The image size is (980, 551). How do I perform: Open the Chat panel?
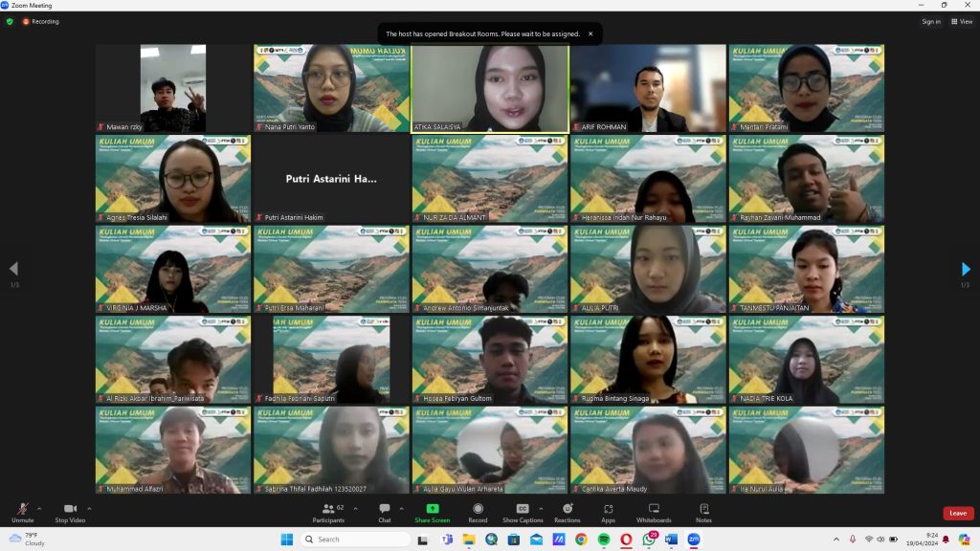point(385,512)
